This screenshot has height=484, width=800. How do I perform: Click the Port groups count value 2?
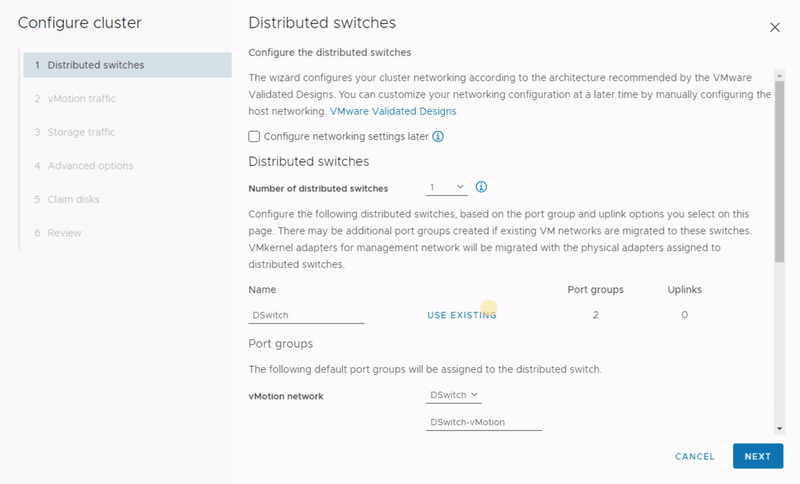point(595,315)
